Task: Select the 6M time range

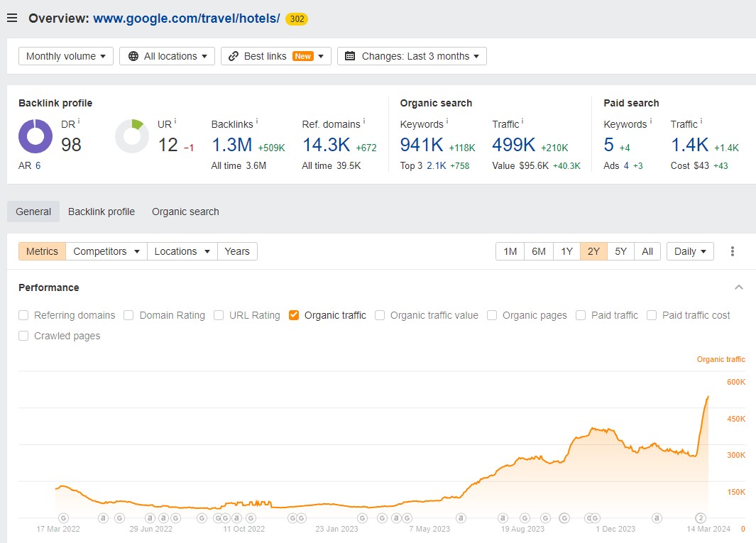Action: point(539,251)
